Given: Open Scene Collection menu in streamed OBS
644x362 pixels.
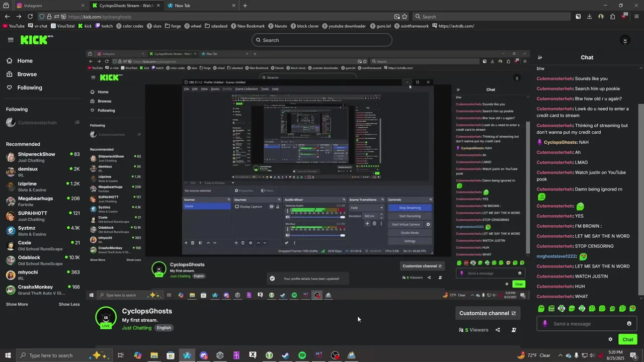Looking at the screenshot, I should pyautogui.click(x=247, y=89).
